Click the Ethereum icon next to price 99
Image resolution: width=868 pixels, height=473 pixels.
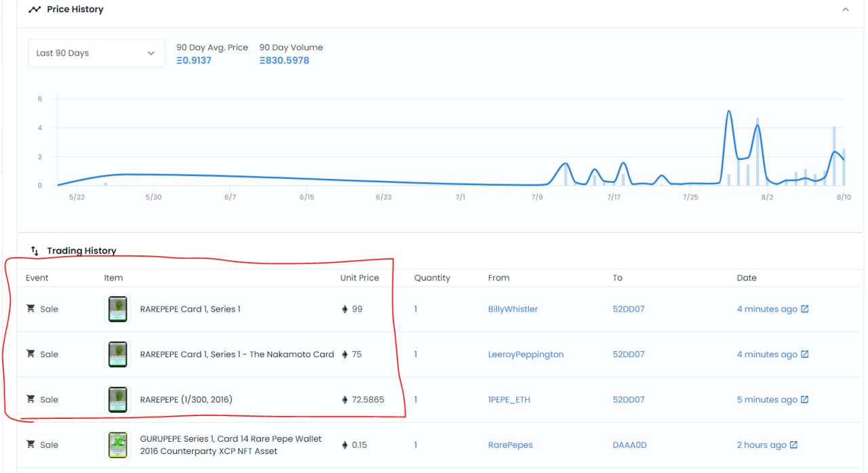pos(344,309)
